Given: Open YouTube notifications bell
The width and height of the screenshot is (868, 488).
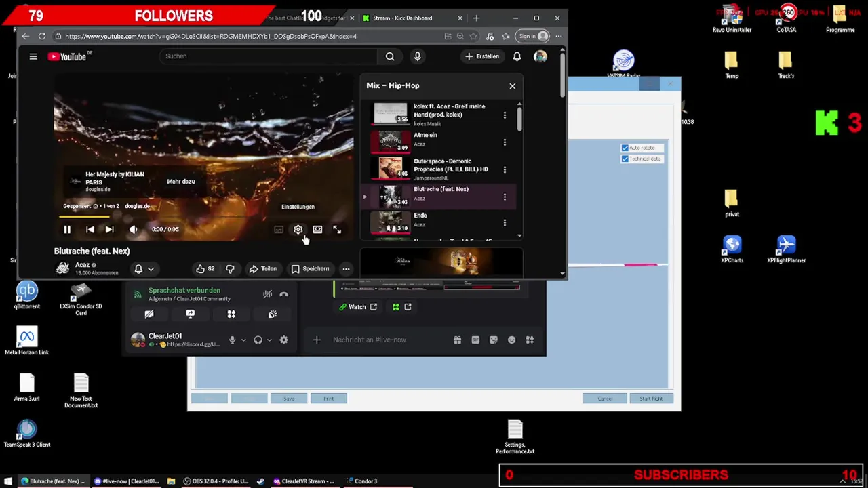Looking at the screenshot, I should [517, 56].
